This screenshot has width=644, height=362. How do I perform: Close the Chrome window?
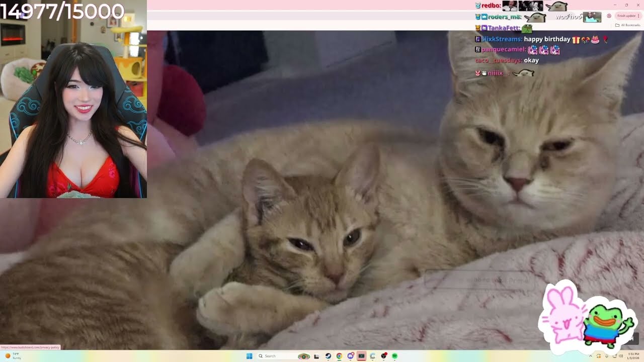638,5
